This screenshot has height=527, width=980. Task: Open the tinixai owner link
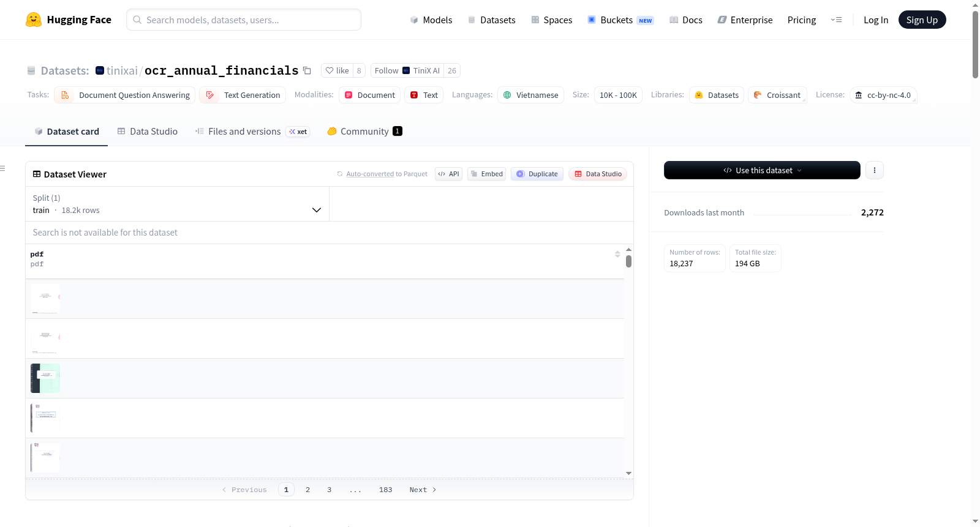point(122,70)
